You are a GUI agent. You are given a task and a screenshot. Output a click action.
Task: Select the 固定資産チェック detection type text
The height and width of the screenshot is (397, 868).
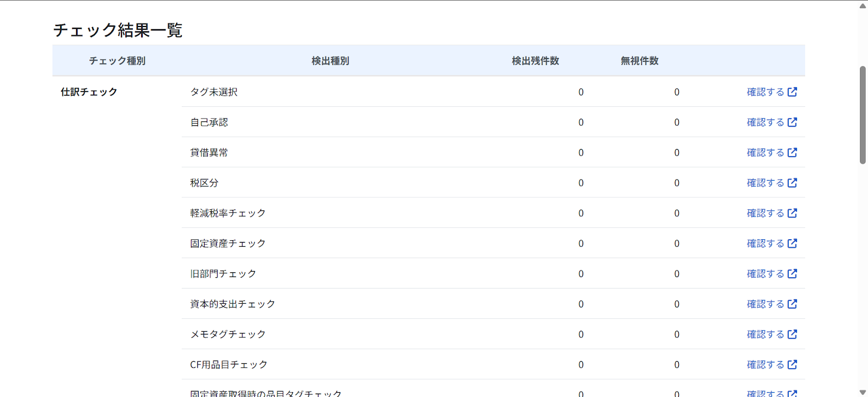click(x=228, y=244)
